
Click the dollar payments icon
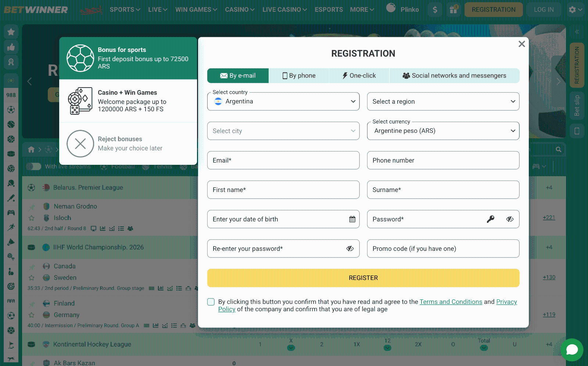pos(435,10)
